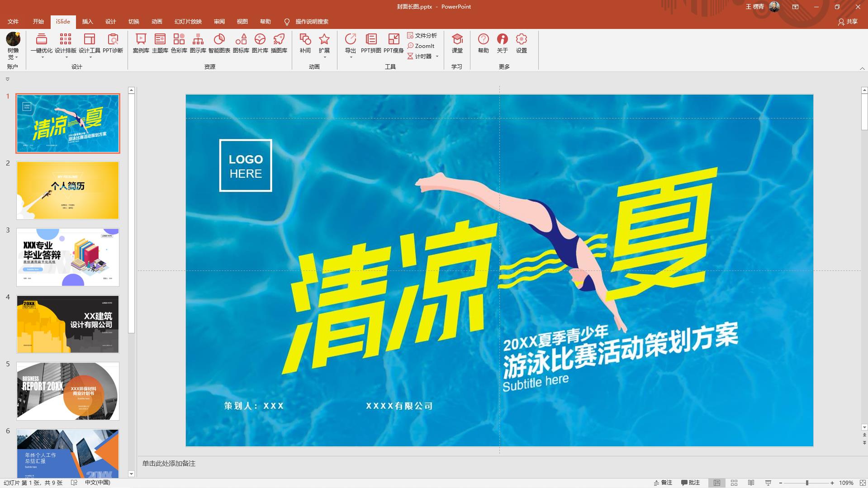Switch to the 切换 transitions tab
This screenshot has height=488, width=868.
pos(133,21)
